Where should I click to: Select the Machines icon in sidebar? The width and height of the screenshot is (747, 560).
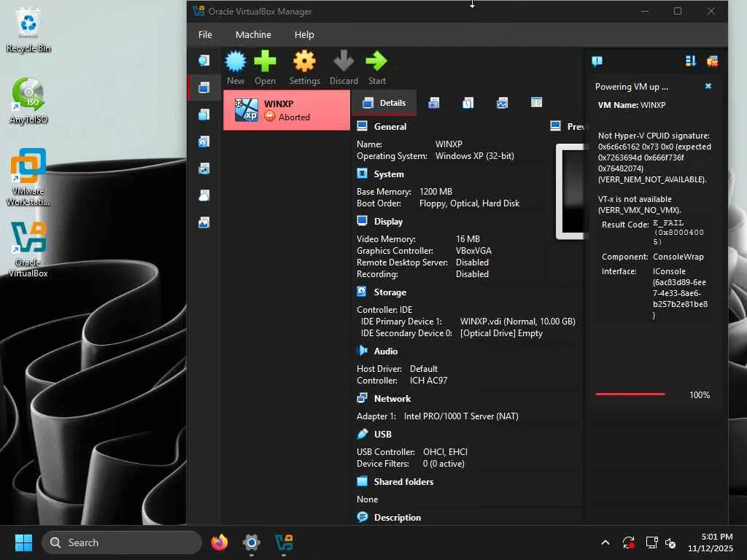pyautogui.click(x=204, y=87)
